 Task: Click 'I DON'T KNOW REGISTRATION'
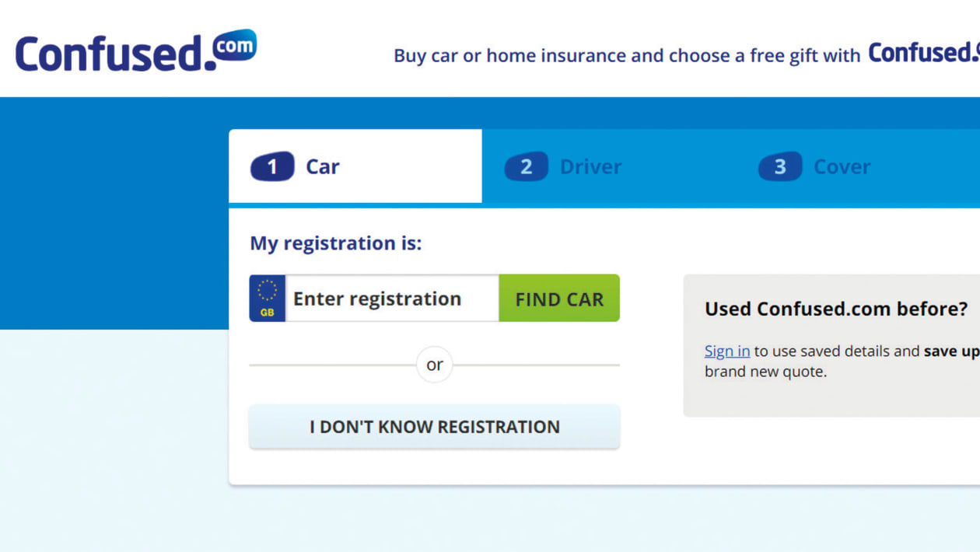click(x=434, y=426)
